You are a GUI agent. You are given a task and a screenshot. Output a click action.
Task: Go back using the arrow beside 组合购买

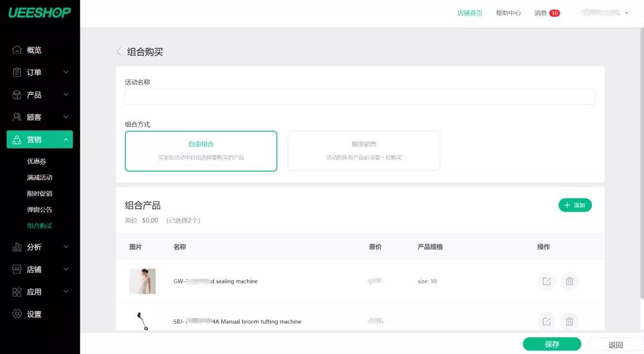pos(119,52)
